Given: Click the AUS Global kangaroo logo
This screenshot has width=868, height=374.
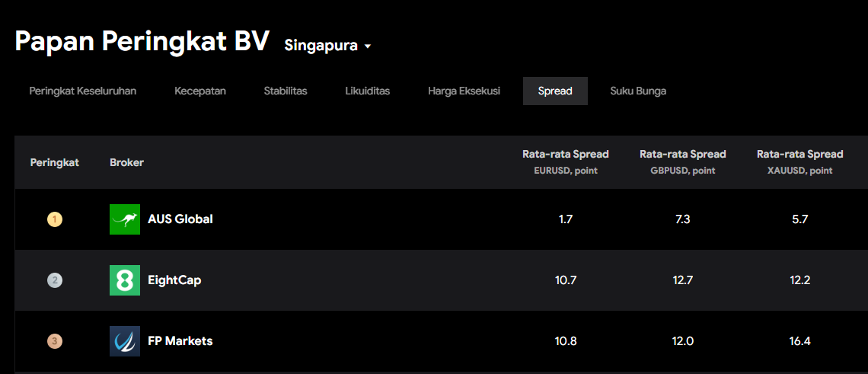Looking at the screenshot, I should pos(125,219).
